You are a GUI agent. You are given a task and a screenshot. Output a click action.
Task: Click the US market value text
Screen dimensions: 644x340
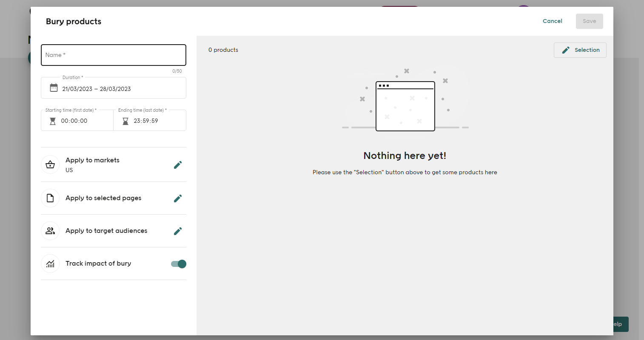(69, 170)
